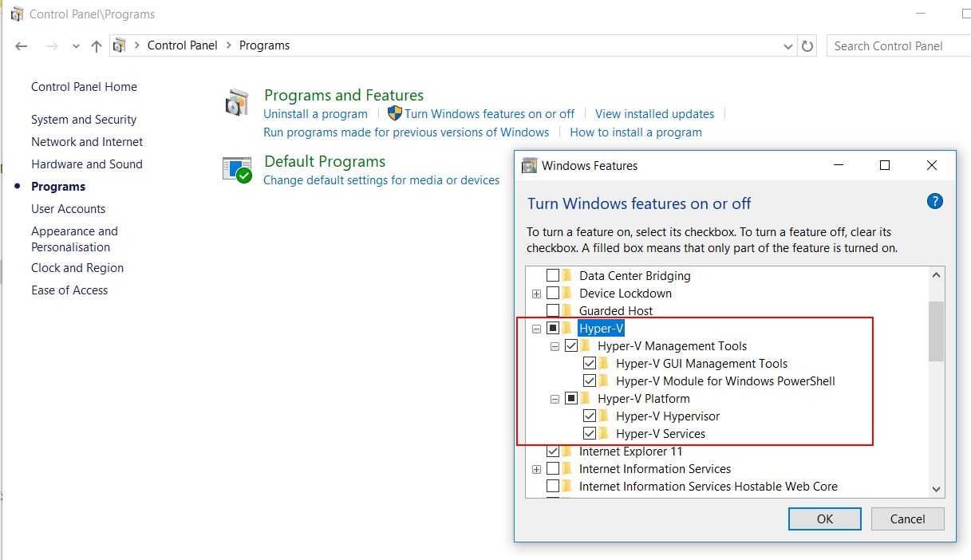Open View installed updates link
This screenshot has width=971, height=560.
point(654,113)
